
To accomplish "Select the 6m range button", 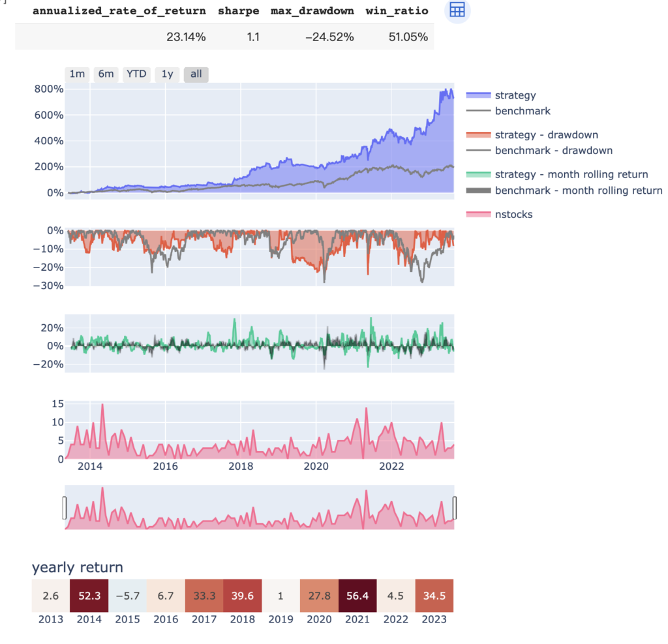I will point(106,74).
